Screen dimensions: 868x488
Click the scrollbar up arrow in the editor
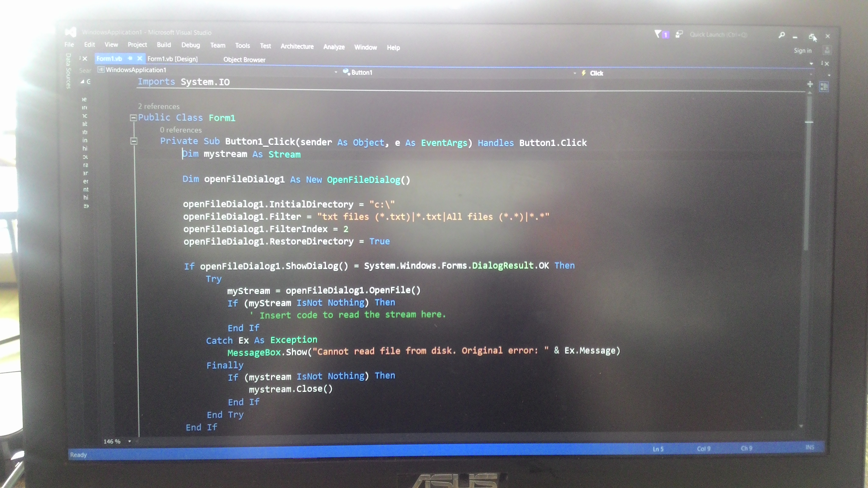810,93
